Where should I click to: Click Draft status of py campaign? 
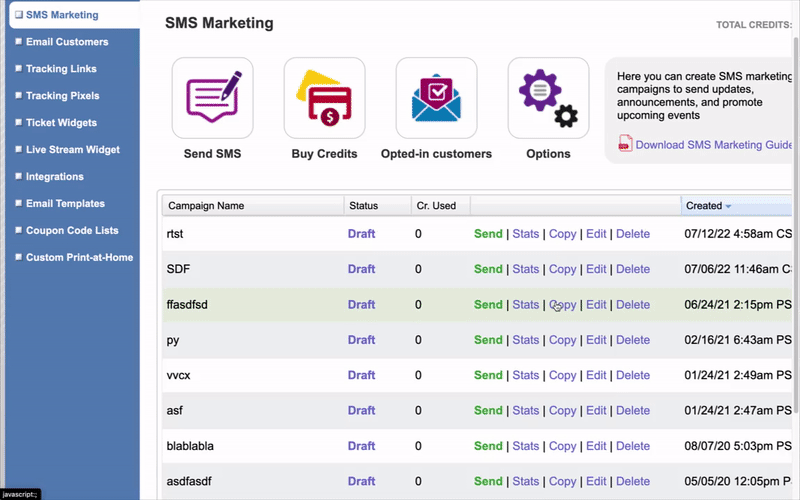point(361,340)
